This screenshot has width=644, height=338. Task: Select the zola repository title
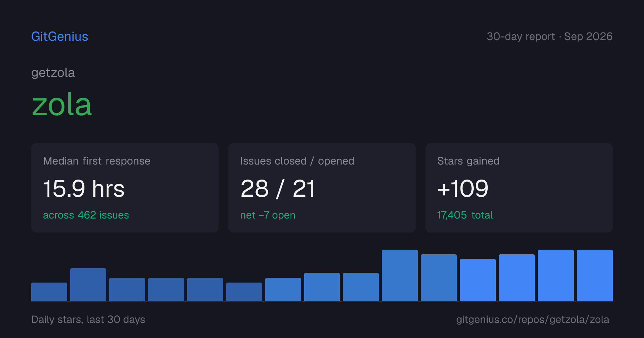click(62, 104)
